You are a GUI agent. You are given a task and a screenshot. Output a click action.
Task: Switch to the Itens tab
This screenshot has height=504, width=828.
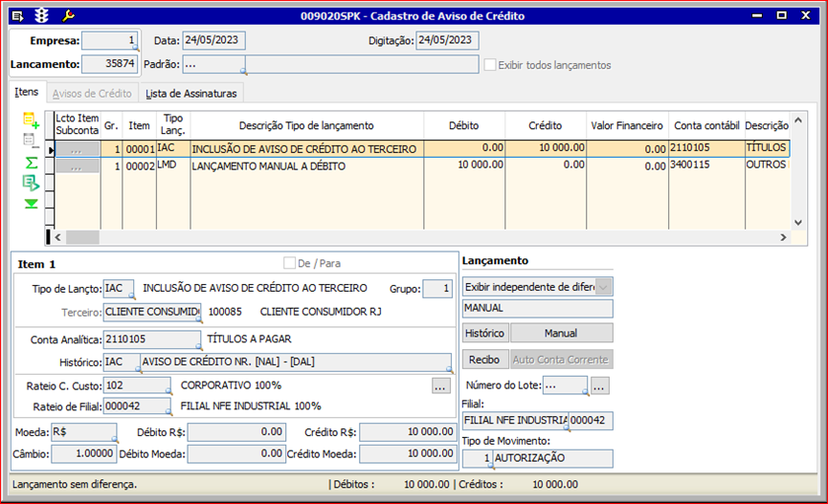(x=27, y=93)
